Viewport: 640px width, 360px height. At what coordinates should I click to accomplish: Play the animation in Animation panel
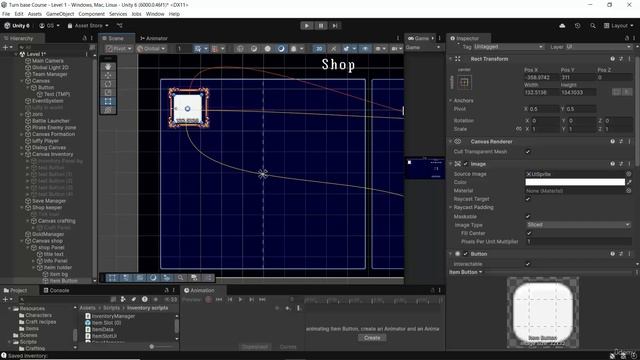click(240, 300)
